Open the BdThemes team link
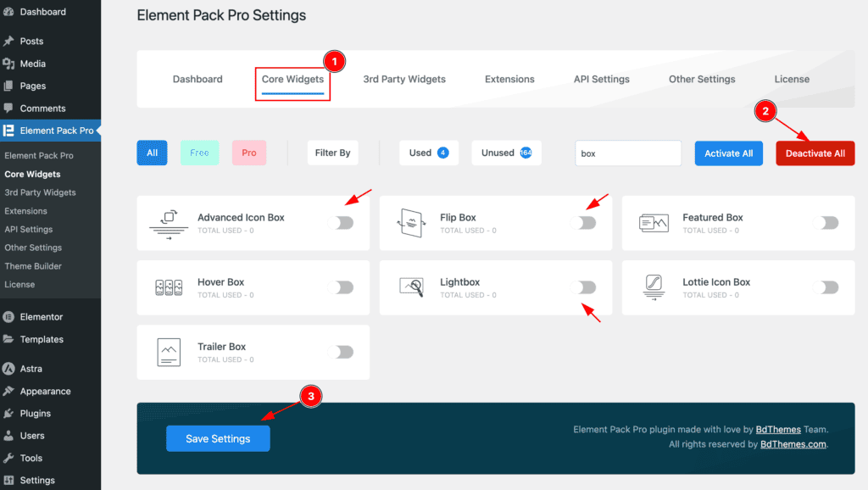Screen dimensions: 868x490 (x=778, y=429)
